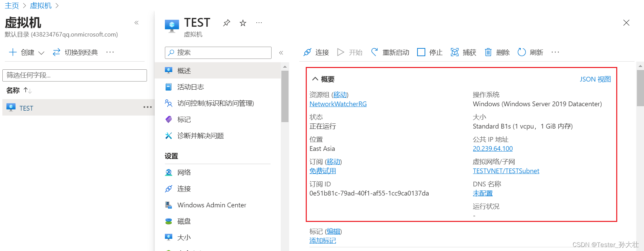Select TEST virtual machine in list
644x251 pixels.
pos(26,108)
